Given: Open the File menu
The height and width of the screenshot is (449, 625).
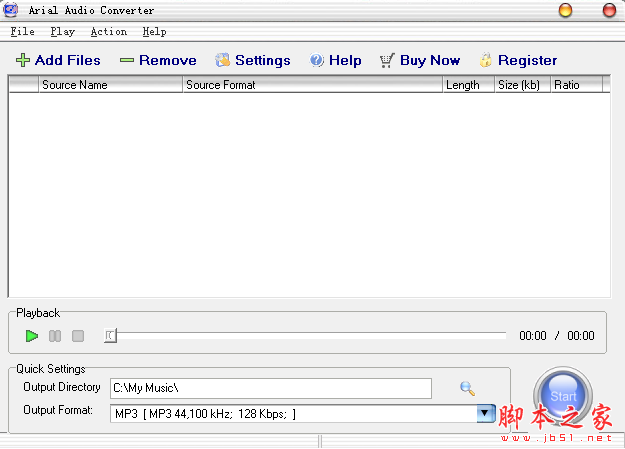Looking at the screenshot, I should click(22, 32).
